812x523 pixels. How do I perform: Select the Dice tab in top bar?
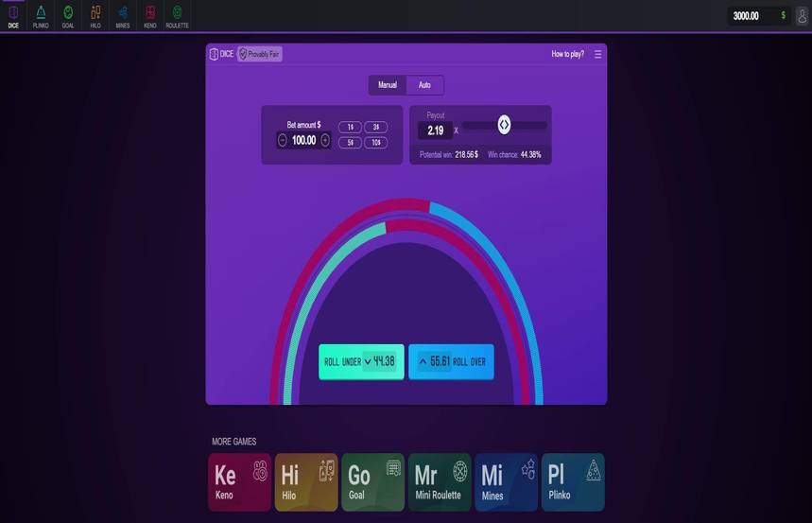13,16
